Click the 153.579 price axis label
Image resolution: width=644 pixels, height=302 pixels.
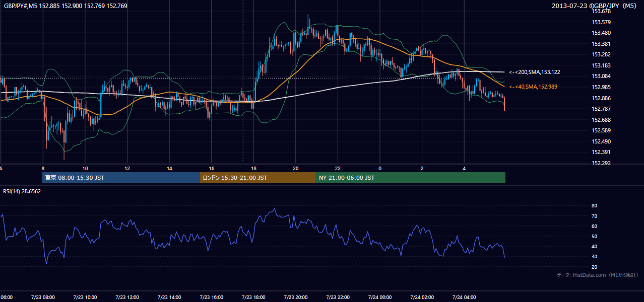[x=602, y=22]
